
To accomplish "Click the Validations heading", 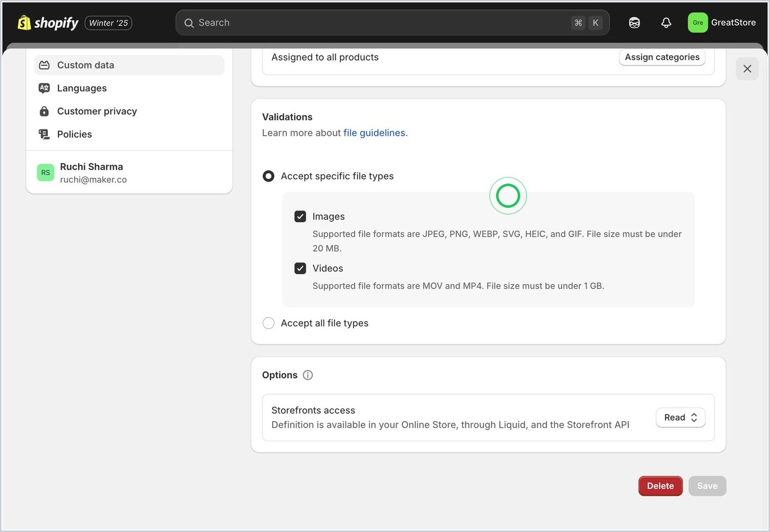I will [287, 117].
